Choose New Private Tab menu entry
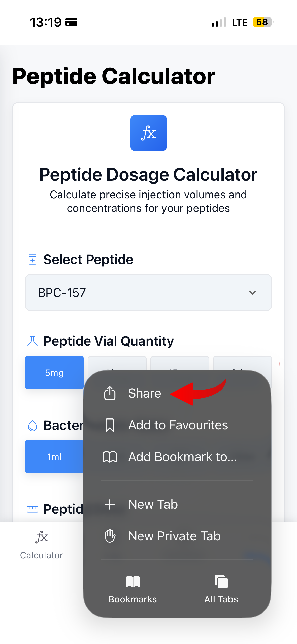This screenshot has width=297, height=644. (174, 536)
